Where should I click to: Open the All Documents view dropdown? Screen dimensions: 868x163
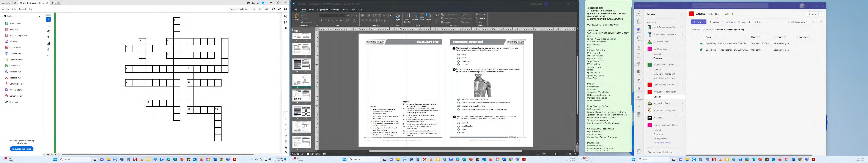coord(798,22)
